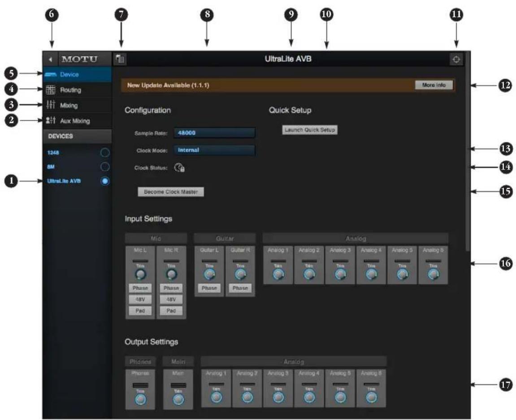Click input Analog 6 trim knob

pos(434,274)
